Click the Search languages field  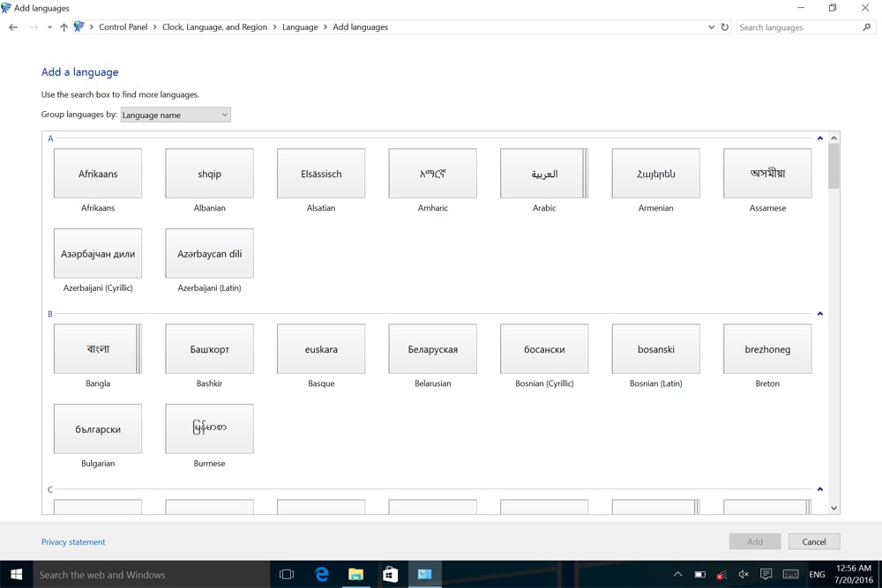click(x=798, y=27)
